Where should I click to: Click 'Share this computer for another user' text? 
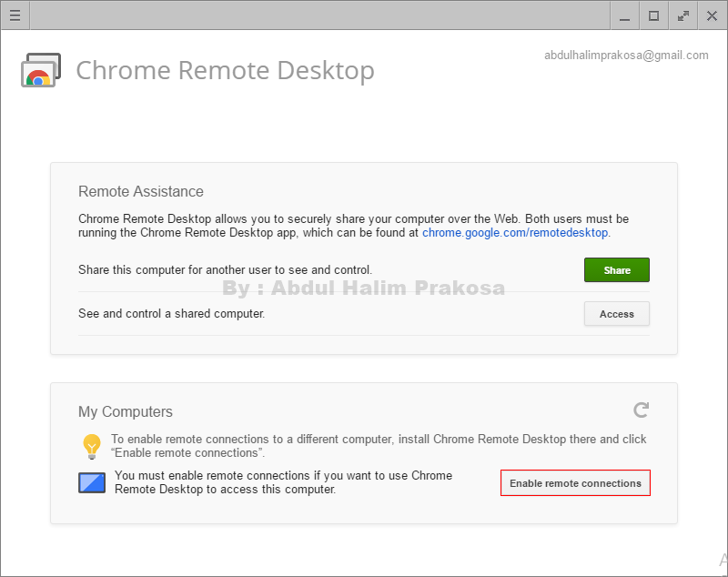click(225, 269)
